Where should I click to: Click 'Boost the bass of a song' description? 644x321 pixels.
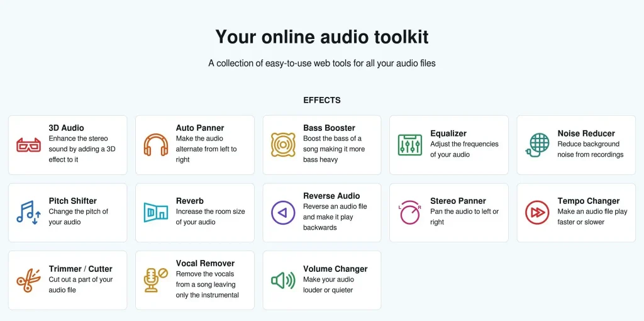(x=334, y=149)
